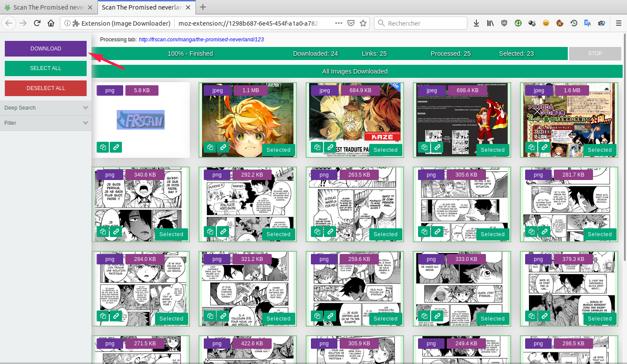Image resolution: width=627 pixels, height=364 pixels.
Task: Expand the Filter section
Action: click(46, 123)
